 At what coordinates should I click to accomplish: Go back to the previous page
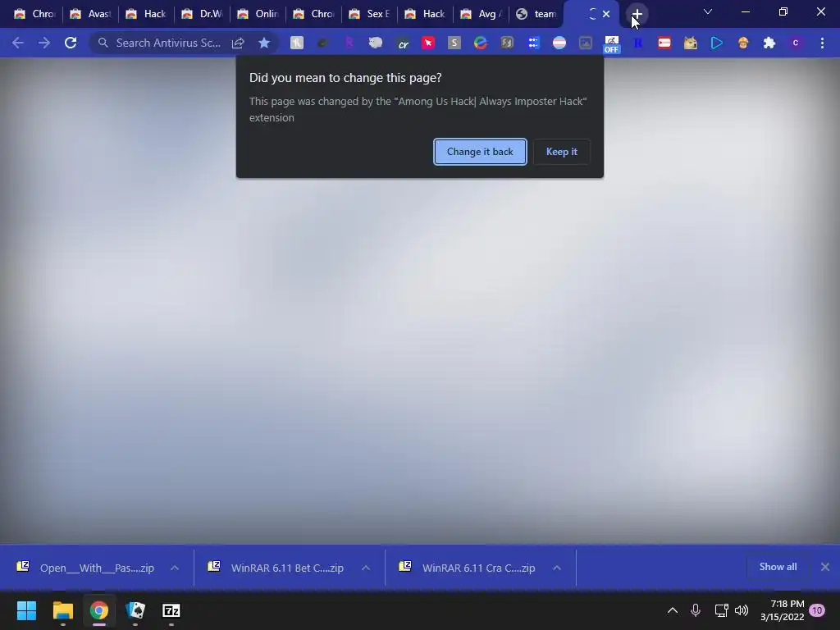[x=18, y=43]
